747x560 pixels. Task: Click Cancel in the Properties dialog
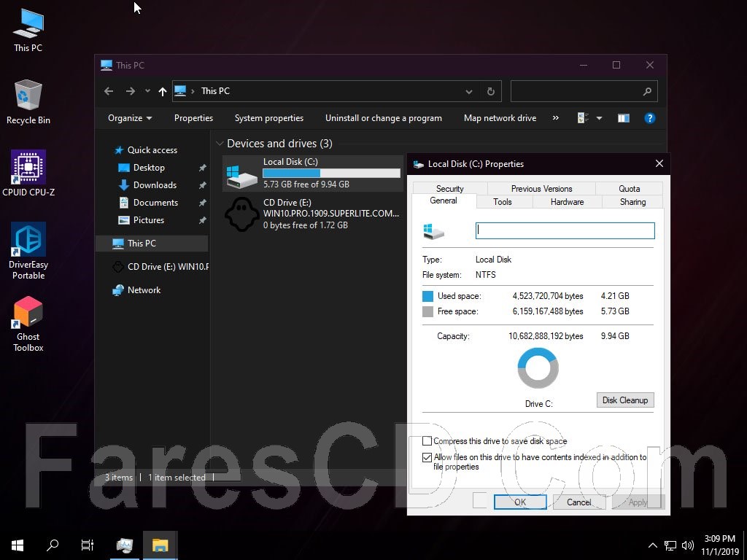pyautogui.click(x=578, y=502)
